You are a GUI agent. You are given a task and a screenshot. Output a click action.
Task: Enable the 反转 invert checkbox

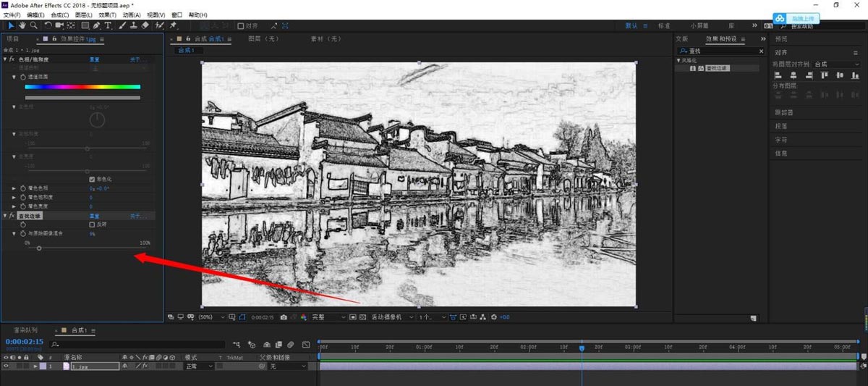[92, 225]
